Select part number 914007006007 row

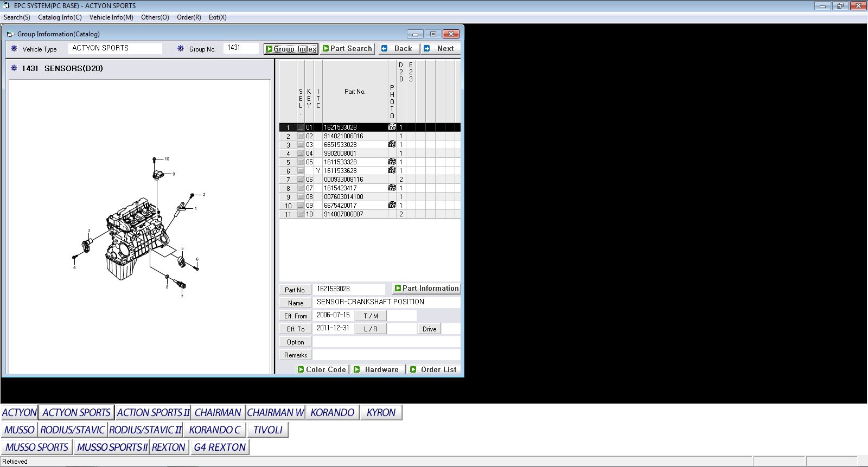click(x=370, y=214)
